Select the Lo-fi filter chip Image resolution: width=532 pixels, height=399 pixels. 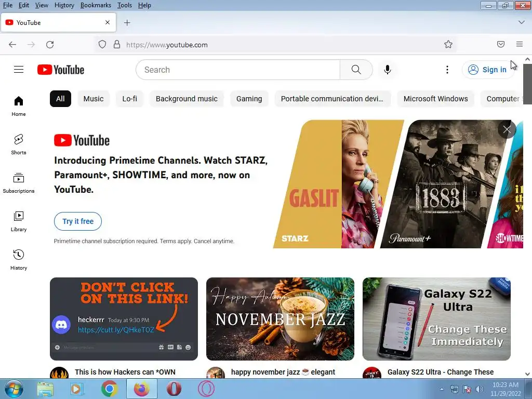tap(129, 99)
